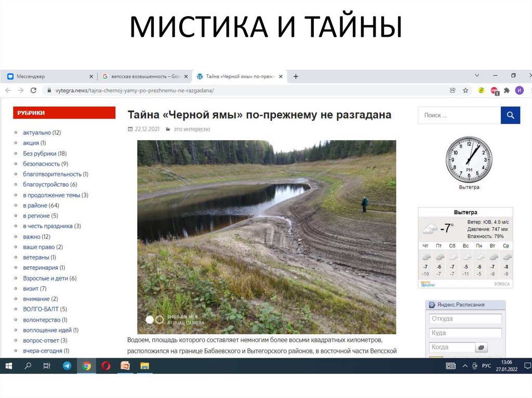
Task: Show hidden system tray icons
Action: [465, 366]
